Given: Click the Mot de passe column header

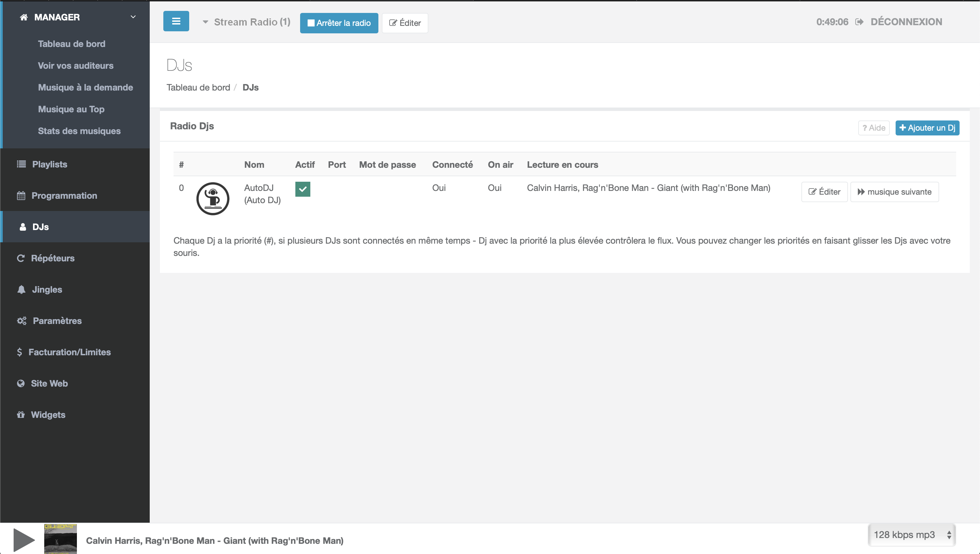Looking at the screenshot, I should tap(387, 165).
